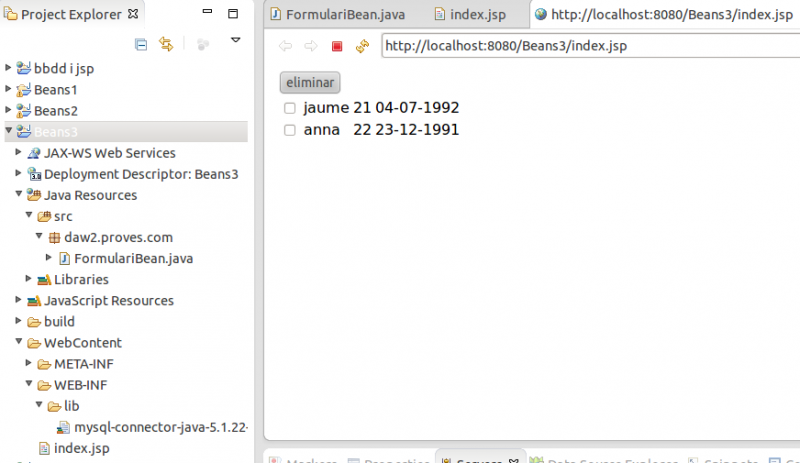The image size is (800, 463).
Task: Expand the Beans1 project node
Action: pyautogui.click(x=9, y=90)
